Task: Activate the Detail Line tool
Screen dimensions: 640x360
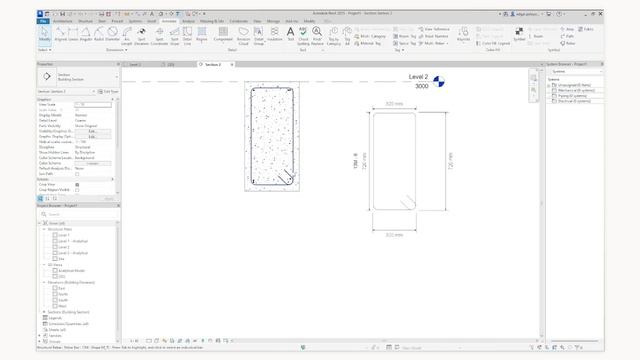Action: click(187, 36)
